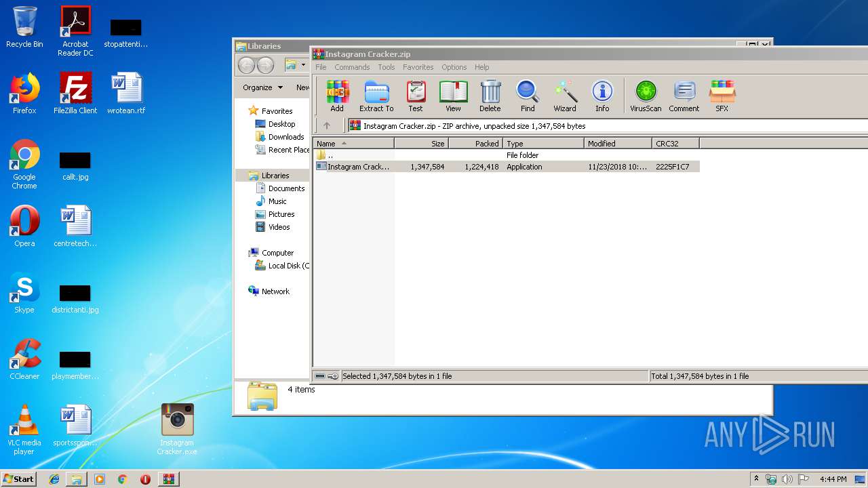Show archive Info
This screenshot has height=488, width=868.
602,96
